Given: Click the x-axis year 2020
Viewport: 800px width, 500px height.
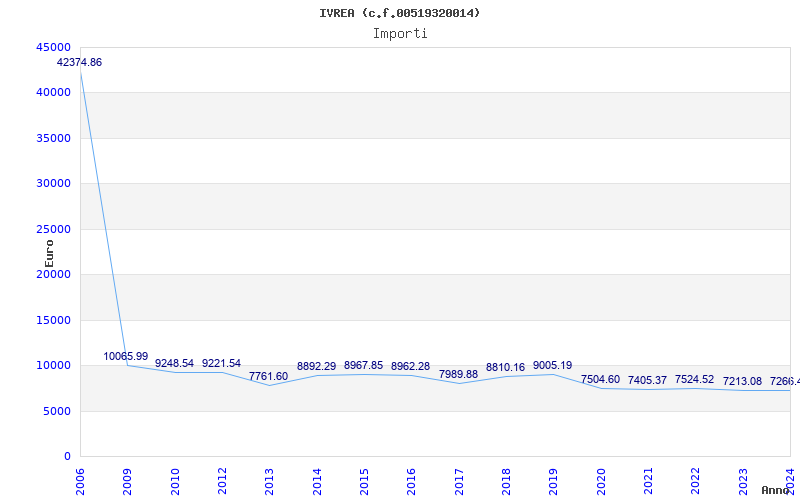Looking at the screenshot, I should coord(600,481).
